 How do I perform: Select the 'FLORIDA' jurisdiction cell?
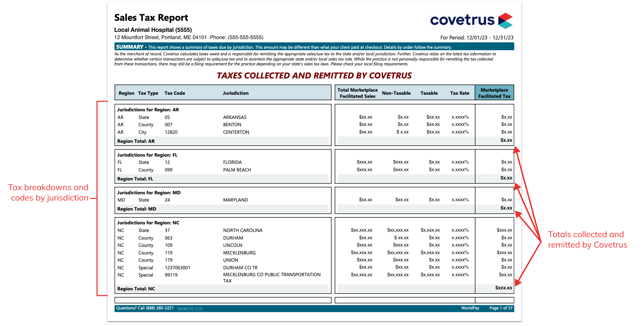tap(232, 162)
